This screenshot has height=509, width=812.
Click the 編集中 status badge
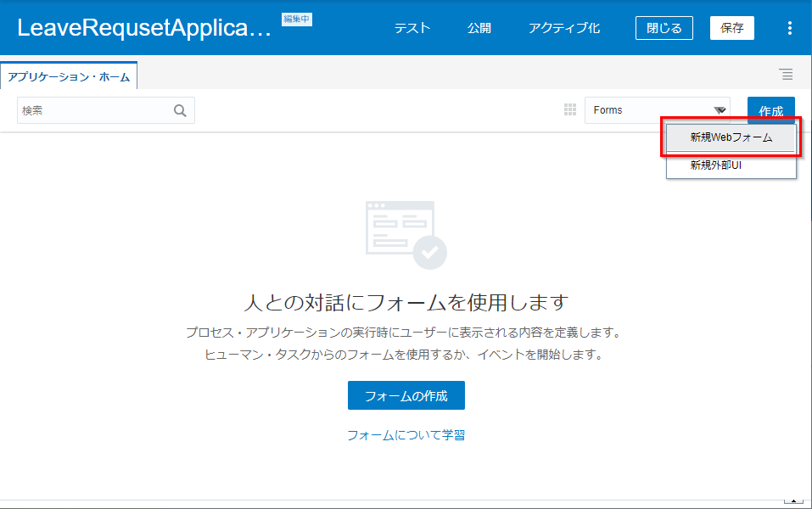click(296, 19)
